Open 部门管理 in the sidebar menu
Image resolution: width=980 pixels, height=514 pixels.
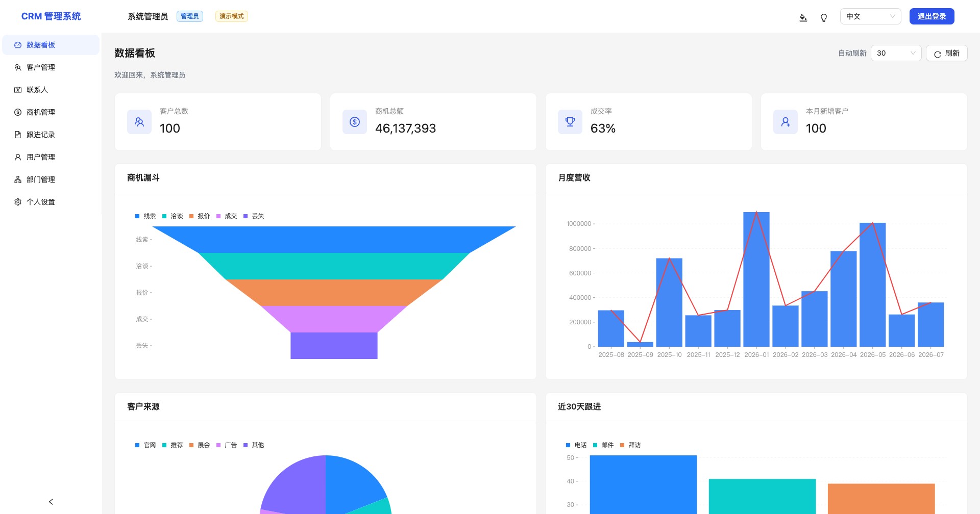(x=51, y=179)
